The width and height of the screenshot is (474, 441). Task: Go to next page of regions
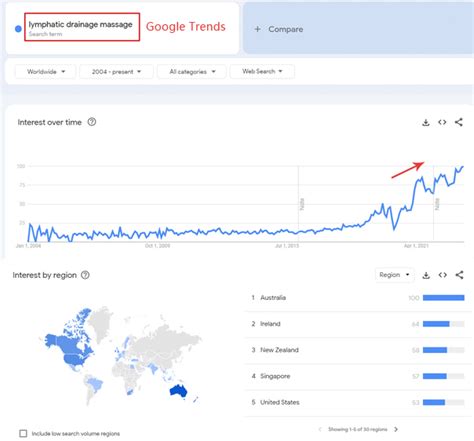(396, 429)
